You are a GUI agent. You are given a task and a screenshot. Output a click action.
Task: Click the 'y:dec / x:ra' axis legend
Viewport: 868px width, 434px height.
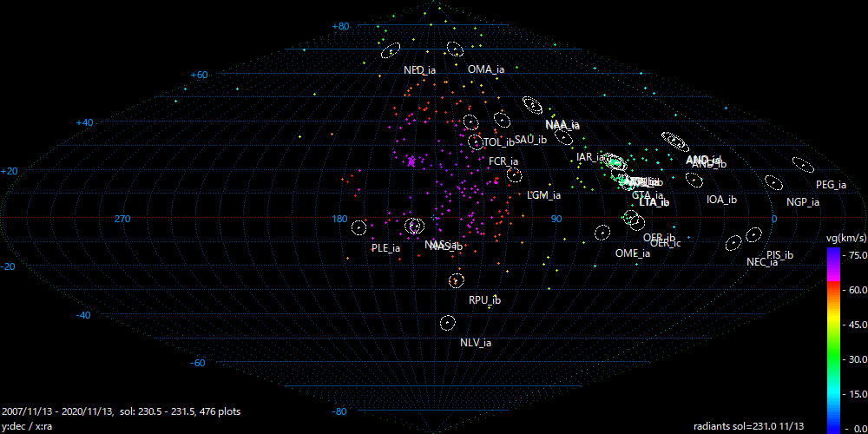coord(29,425)
